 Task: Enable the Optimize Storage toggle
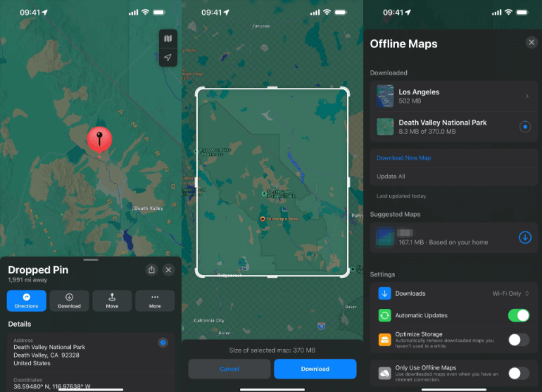[519, 340]
